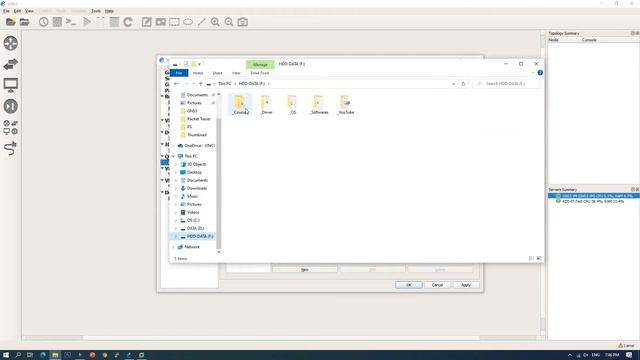The image size is (640, 360).
Task: Expand the 3D Objects node
Action: (176, 164)
